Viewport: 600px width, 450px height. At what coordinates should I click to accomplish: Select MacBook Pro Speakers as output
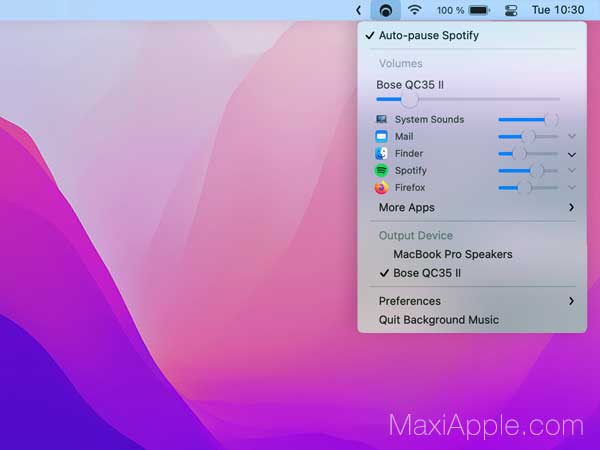coord(472,254)
